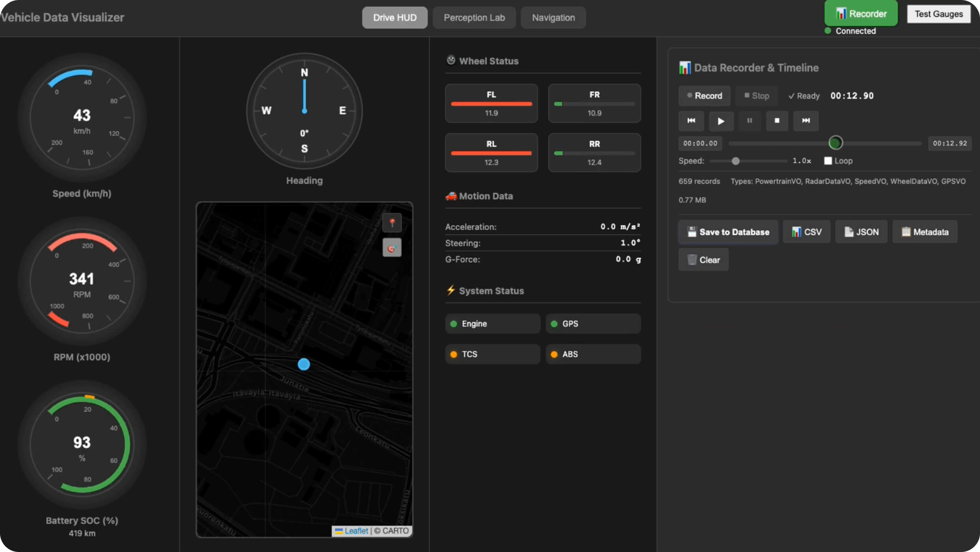Click the recorder Stop button next to Record
The height and width of the screenshot is (552, 980).
tap(757, 96)
